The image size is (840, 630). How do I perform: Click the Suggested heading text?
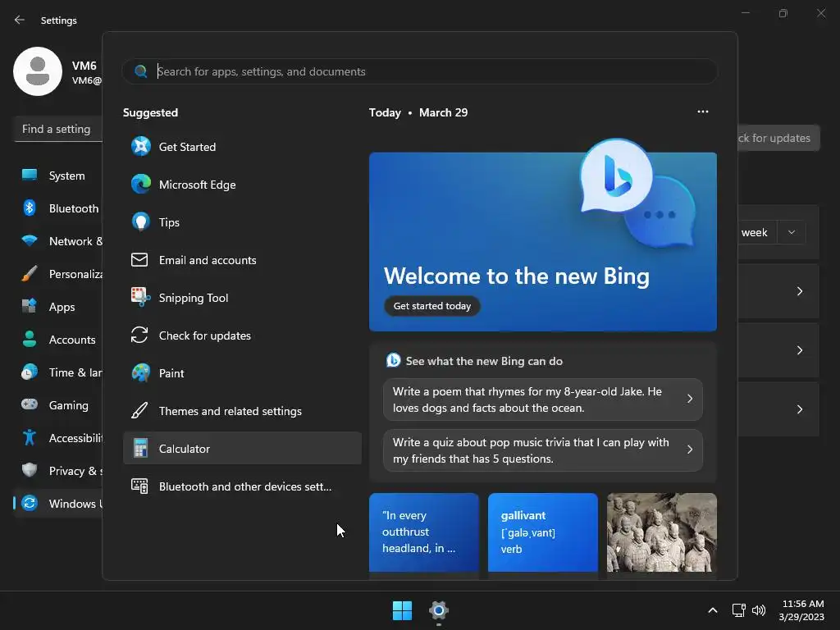tap(151, 112)
